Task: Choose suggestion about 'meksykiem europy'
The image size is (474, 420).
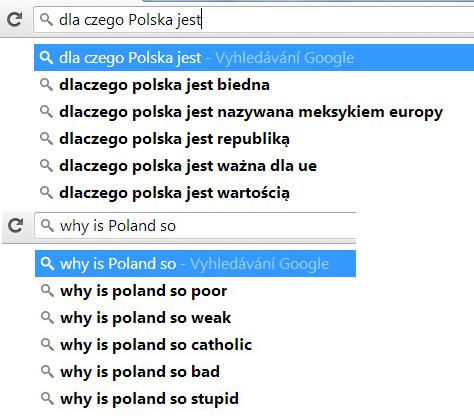Action: 254,112
